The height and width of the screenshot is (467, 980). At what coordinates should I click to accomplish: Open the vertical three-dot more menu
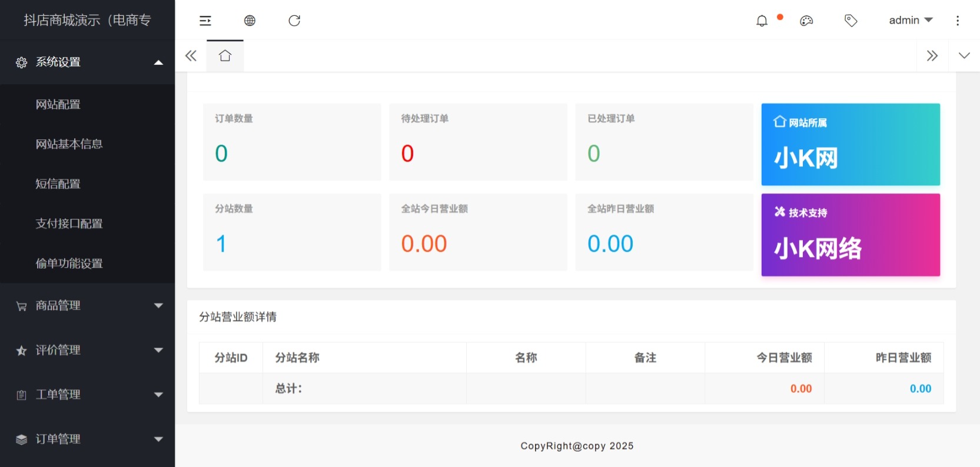[958, 21]
